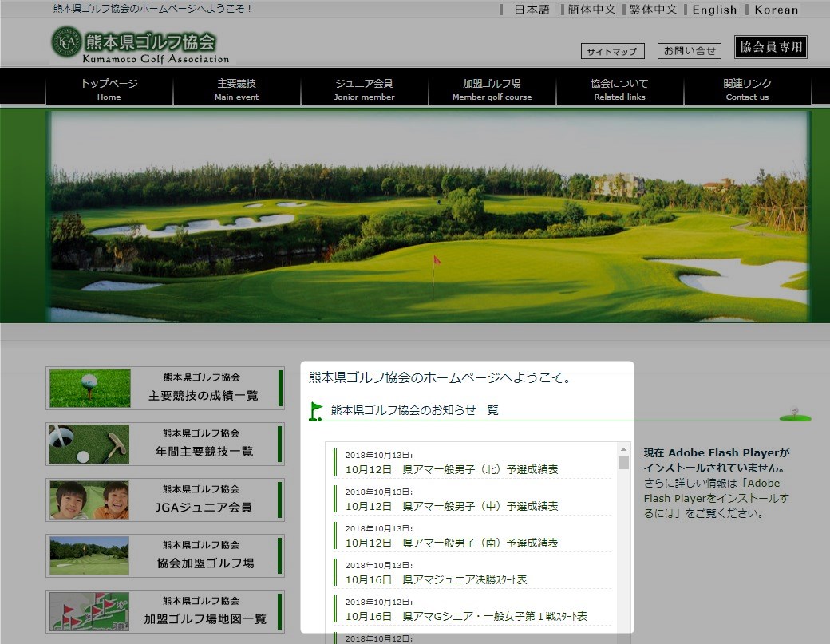Switch language to English
This screenshot has width=830, height=644.
point(714,10)
